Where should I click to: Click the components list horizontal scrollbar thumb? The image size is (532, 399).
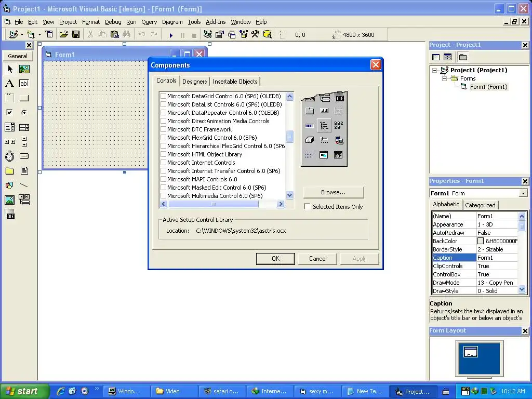214,204
